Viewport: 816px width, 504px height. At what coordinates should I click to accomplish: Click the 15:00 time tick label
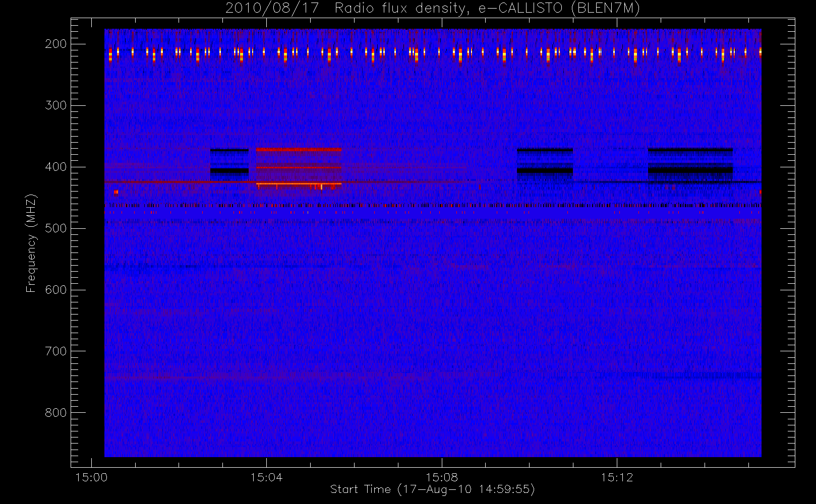pyautogui.click(x=91, y=477)
